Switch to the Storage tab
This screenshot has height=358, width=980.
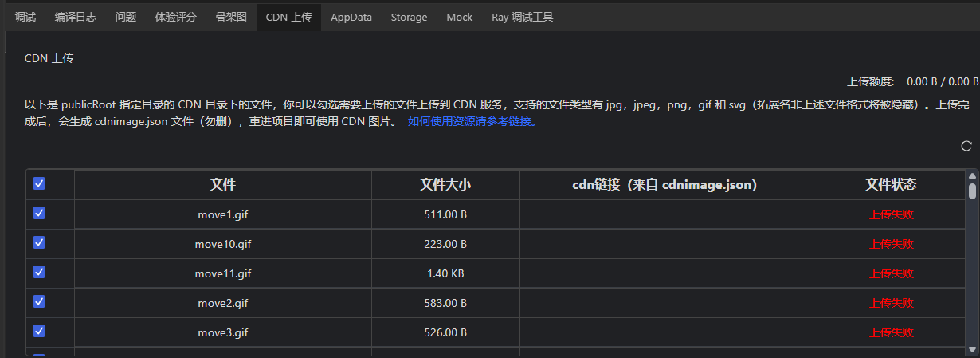coord(409,17)
